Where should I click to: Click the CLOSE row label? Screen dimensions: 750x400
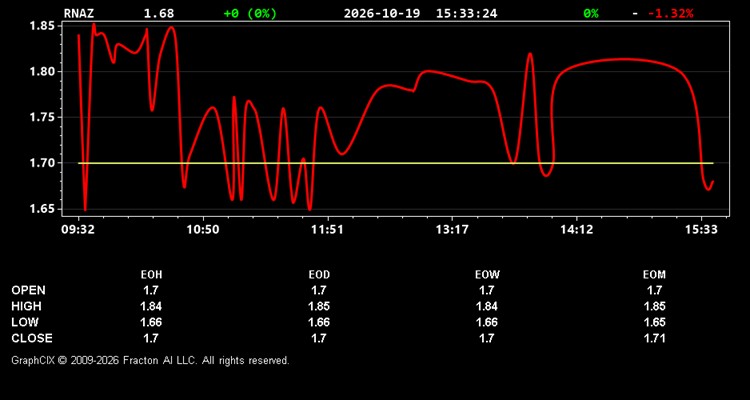[32, 338]
